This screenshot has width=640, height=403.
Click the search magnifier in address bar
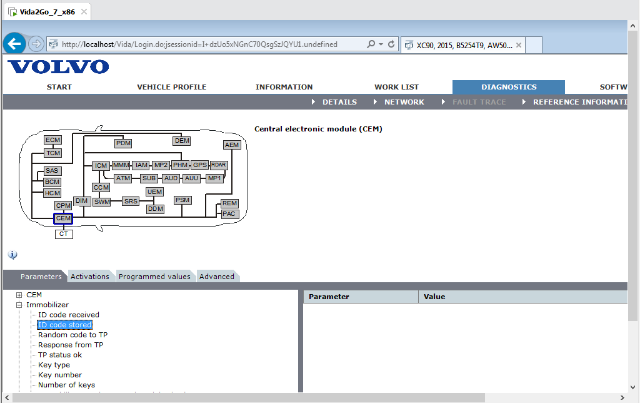(x=371, y=44)
